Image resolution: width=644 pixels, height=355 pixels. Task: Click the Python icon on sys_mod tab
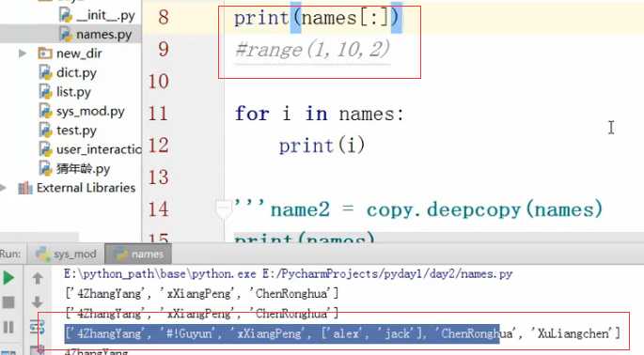point(42,255)
